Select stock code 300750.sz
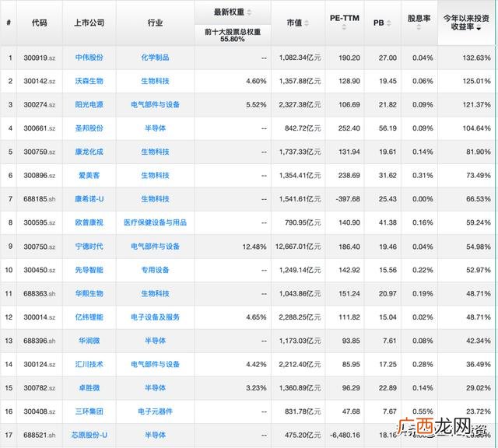The width and height of the screenshot is (498, 448). (x=40, y=247)
